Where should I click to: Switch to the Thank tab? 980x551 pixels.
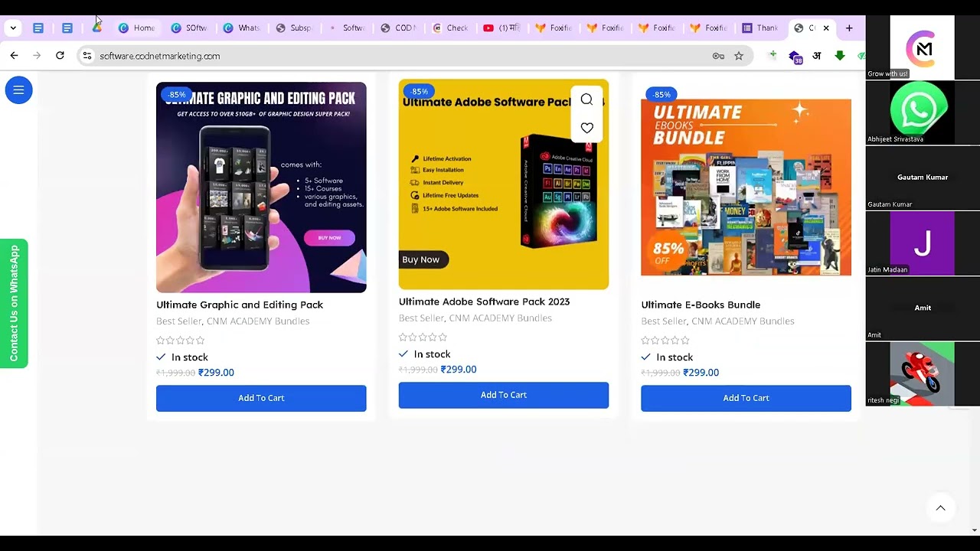[x=760, y=28]
